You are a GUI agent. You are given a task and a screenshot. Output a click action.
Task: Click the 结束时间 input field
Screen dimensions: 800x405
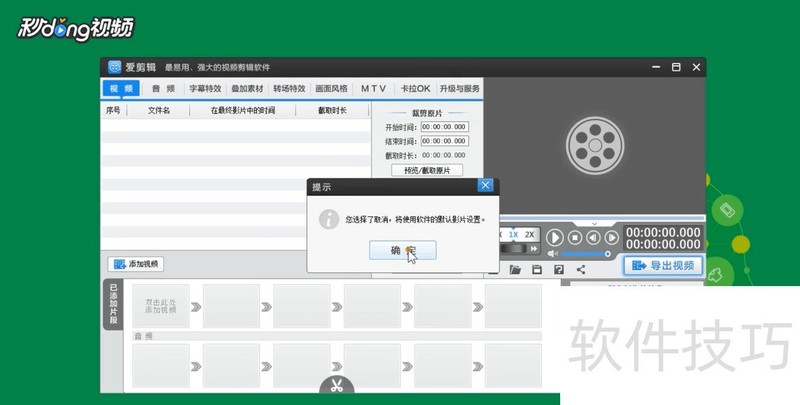coord(444,141)
